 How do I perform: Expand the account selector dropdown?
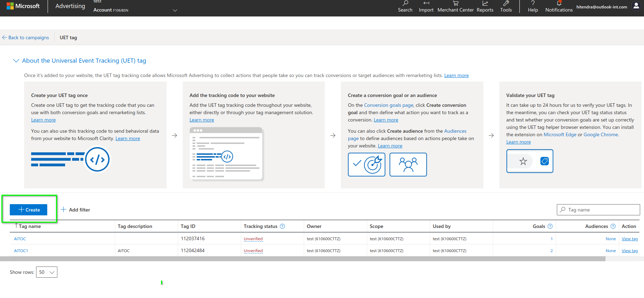pos(175,10)
